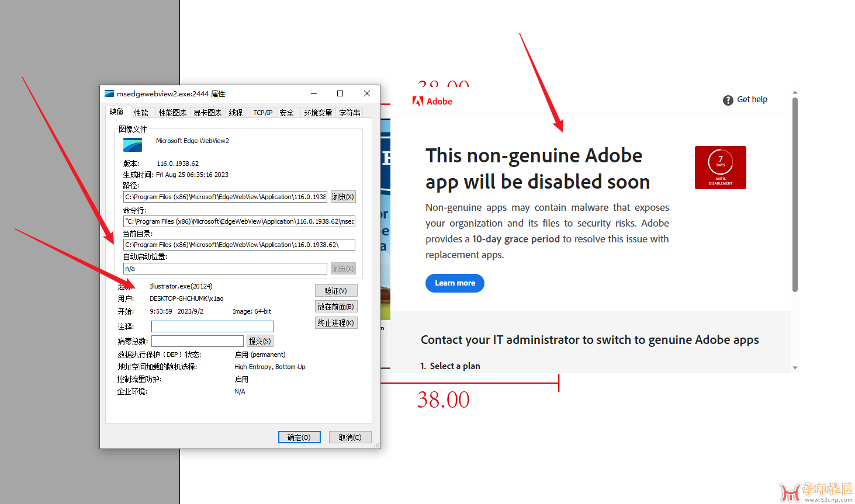855x504 pixels.
Task: Click the 浏览 button next to path field
Action: tap(343, 197)
